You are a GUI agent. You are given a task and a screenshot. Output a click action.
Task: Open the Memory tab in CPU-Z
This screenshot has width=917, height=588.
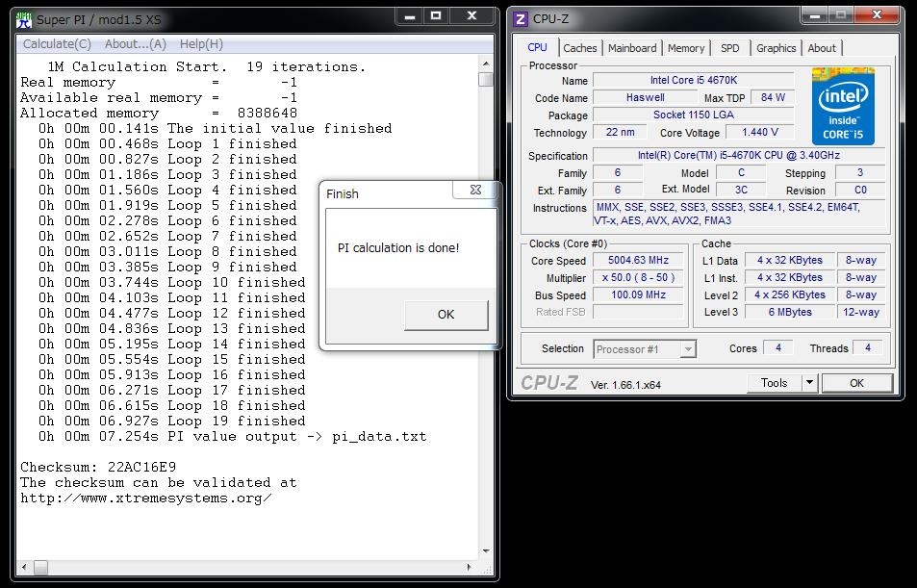(686, 48)
